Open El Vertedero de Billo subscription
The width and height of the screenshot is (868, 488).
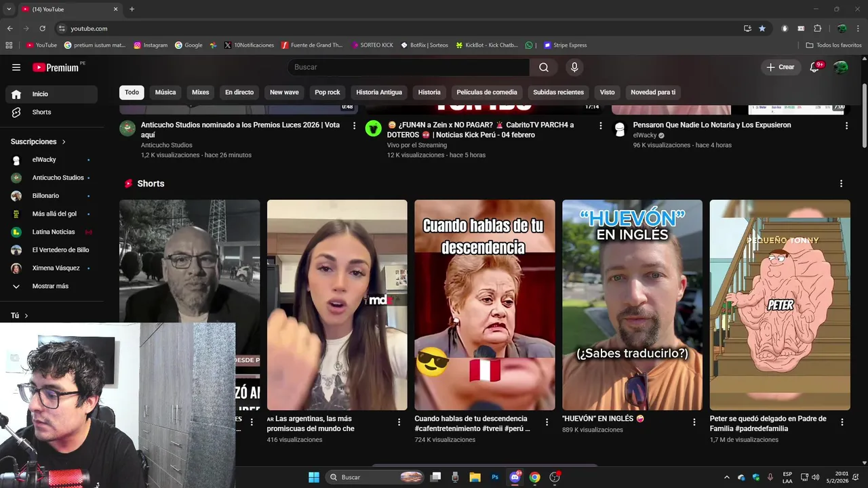pyautogui.click(x=52, y=250)
